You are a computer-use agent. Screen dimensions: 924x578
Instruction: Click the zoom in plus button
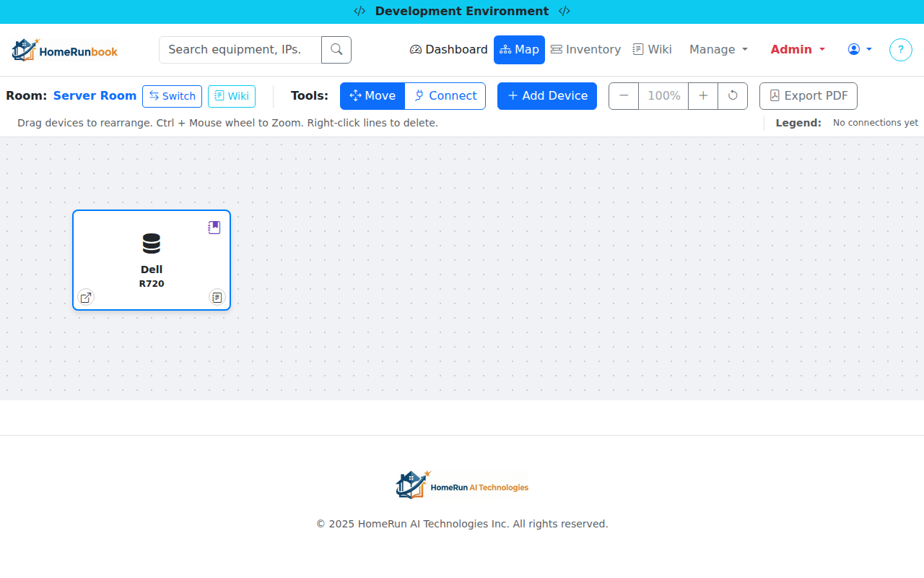click(x=703, y=96)
